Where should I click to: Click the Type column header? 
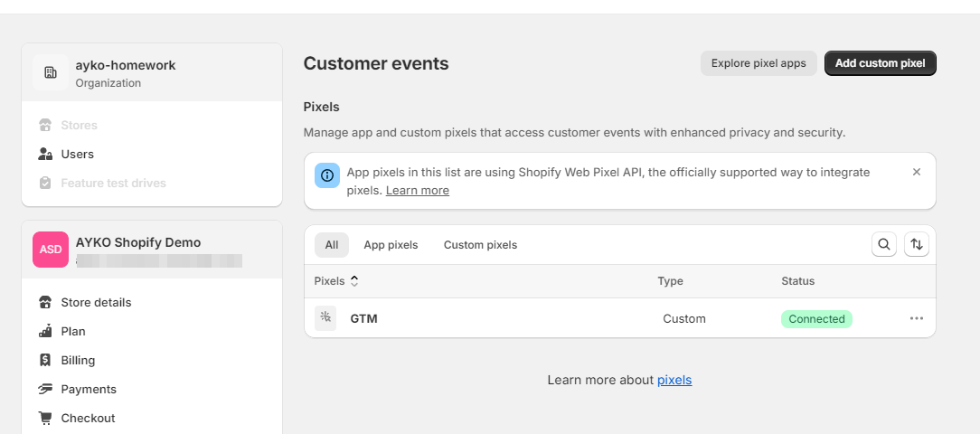click(670, 281)
